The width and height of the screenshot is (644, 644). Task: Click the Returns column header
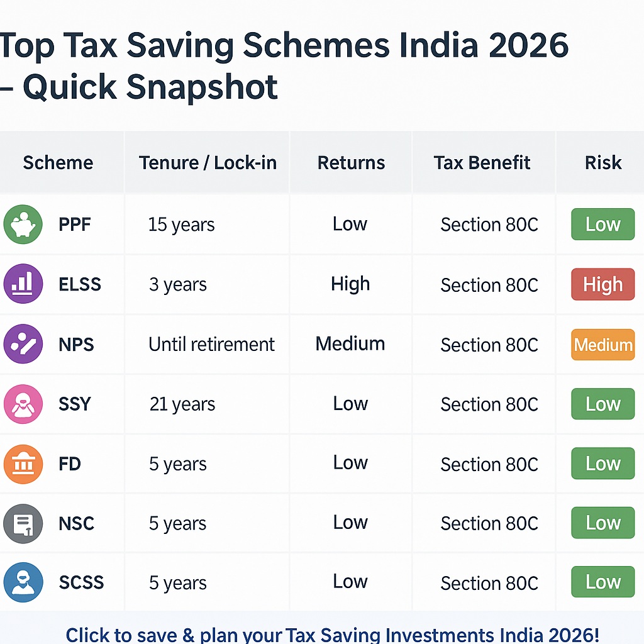pyautogui.click(x=351, y=163)
